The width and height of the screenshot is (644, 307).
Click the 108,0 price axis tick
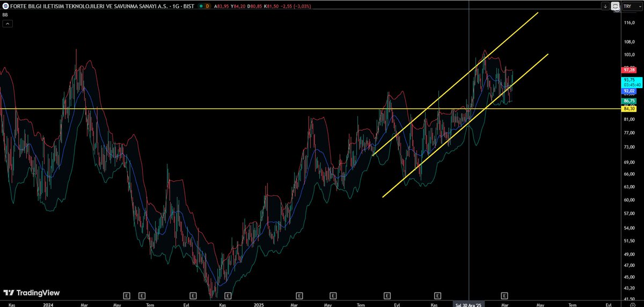click(629, 42)
